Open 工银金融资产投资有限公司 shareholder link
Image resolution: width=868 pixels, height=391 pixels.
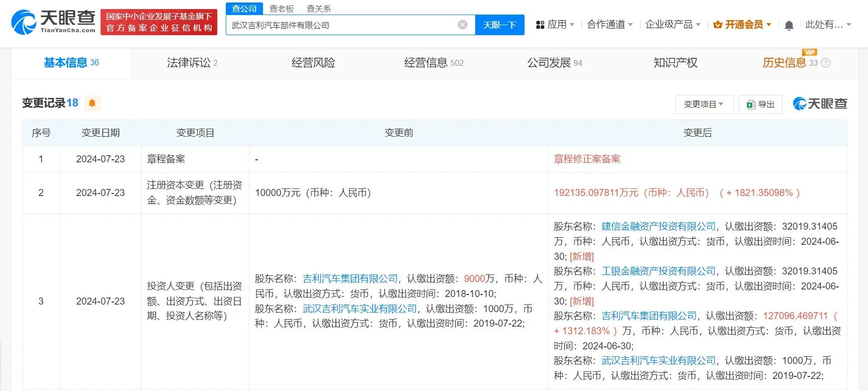point(658,271)
